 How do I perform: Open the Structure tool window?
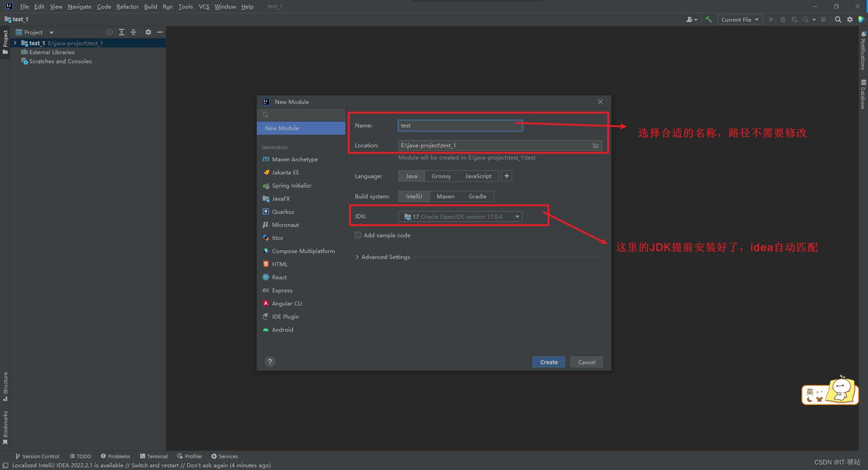(5, 387)
